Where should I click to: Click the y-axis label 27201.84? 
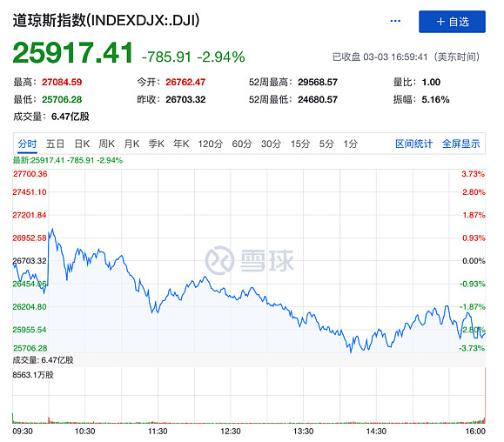point(30,215)
